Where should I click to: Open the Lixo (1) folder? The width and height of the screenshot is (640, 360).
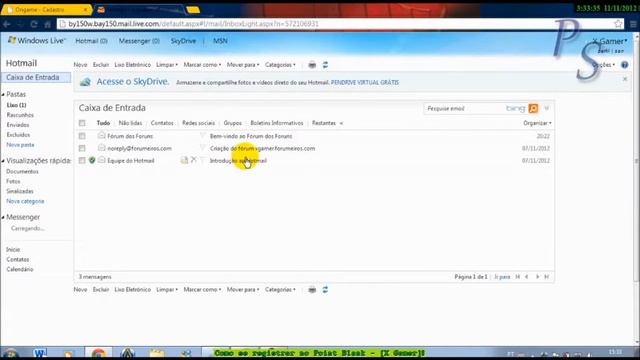16,105
